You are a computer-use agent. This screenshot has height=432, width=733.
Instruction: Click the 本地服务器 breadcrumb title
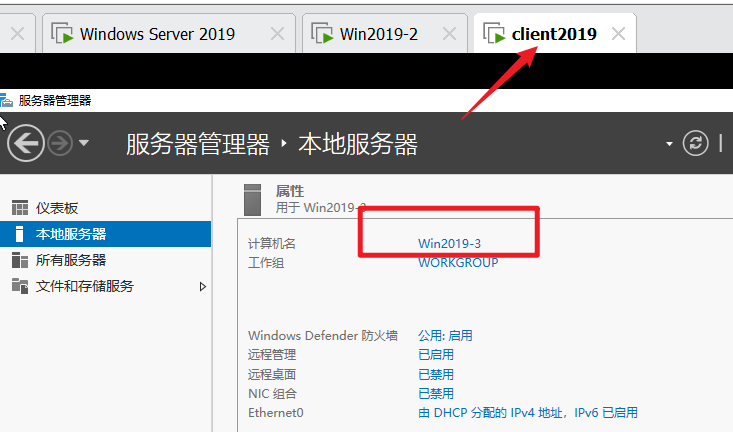(358, 144)
